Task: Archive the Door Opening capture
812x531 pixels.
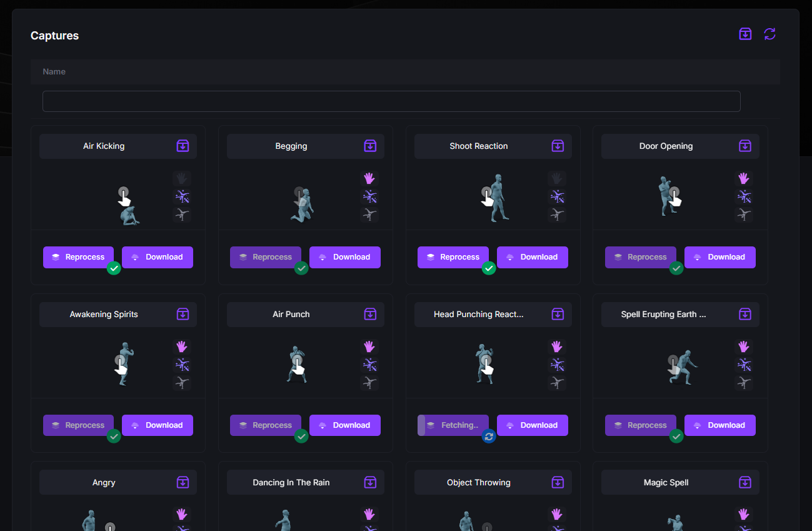Action: coord(745,146)
